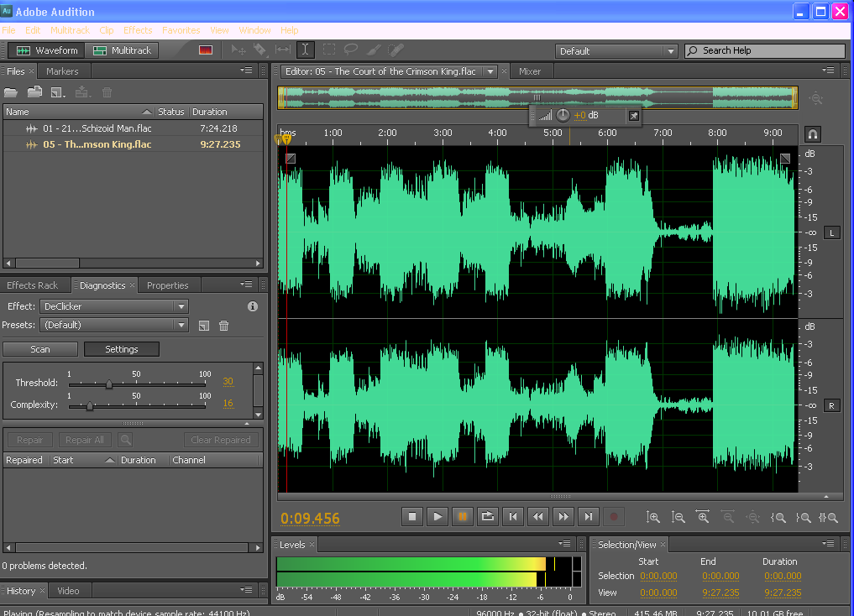The width and height of the screenshot is (854, 616).
Task: Select the Time Selection tool
Action: point(306,50)
